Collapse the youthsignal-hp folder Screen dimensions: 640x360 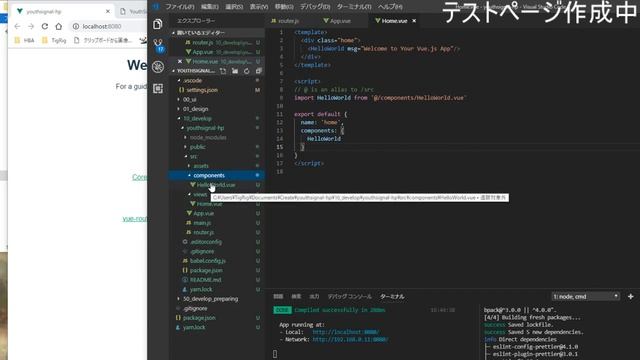pos(217,128)
